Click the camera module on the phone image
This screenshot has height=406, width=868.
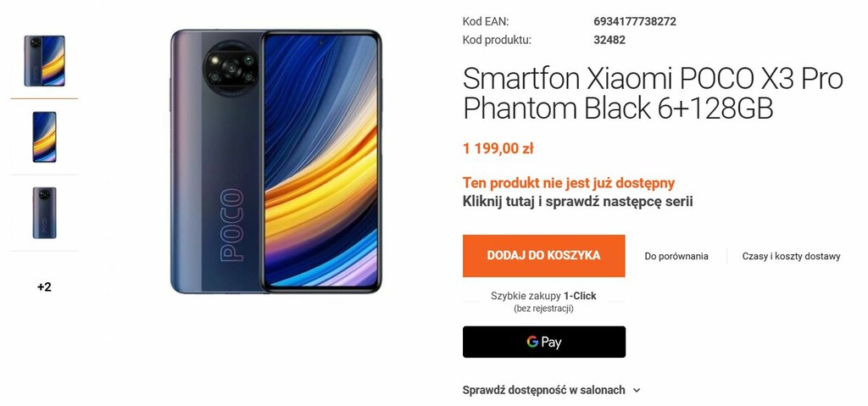(231, 69)
